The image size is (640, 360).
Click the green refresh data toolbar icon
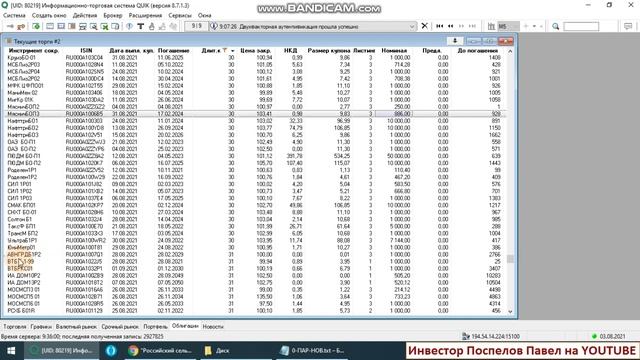[x=36, y=26]
